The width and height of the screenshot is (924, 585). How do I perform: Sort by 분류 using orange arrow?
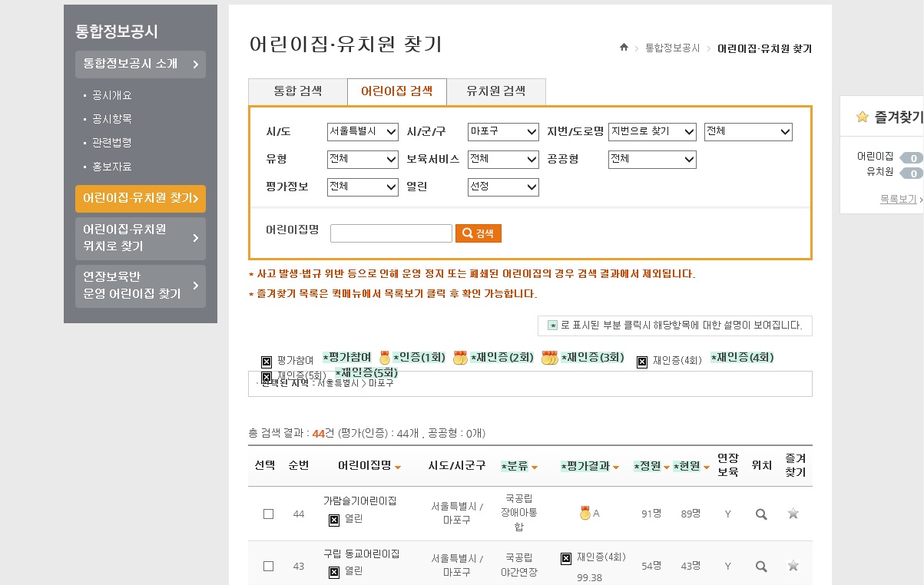click(x=534, y=468)
